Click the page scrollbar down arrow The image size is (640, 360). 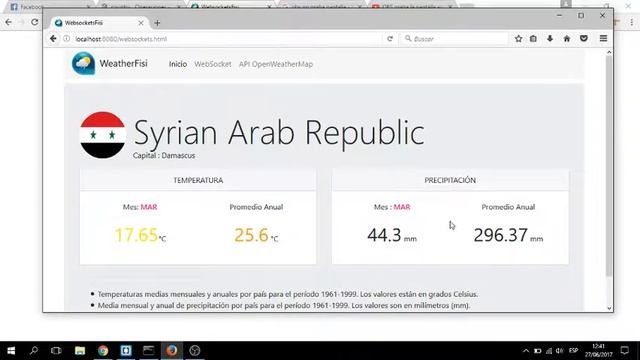pos(609,308)
